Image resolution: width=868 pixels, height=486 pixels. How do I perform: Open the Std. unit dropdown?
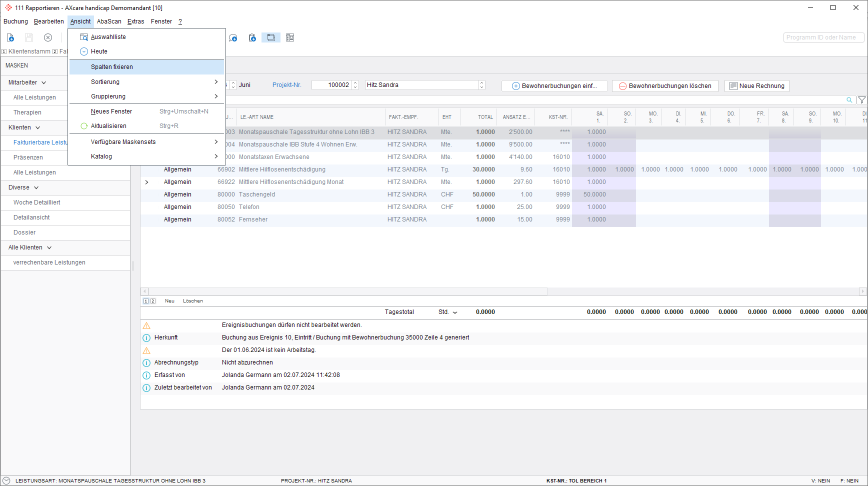point(455,312)
